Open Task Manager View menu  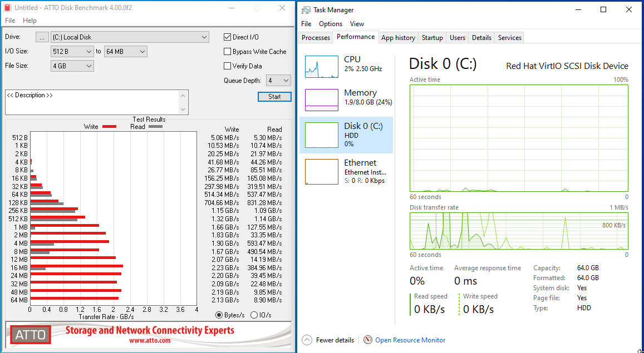[x=357, y=24]
